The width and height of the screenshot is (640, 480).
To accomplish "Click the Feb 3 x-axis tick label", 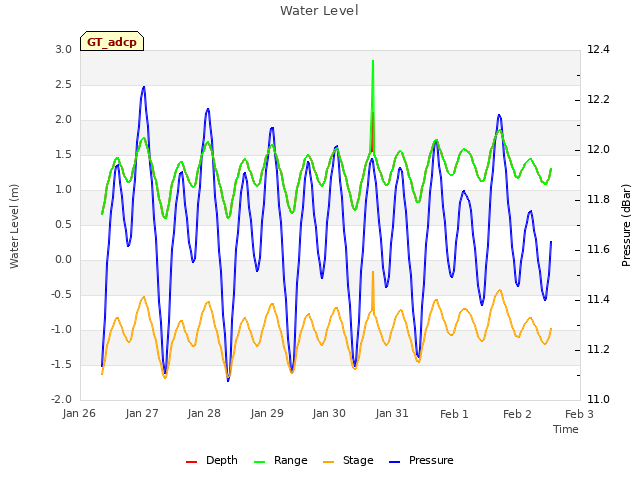I will coord(579,414).
